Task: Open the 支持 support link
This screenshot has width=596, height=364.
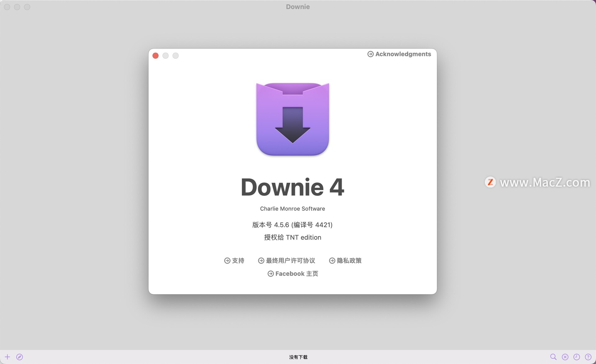Action: coord(234,261)
